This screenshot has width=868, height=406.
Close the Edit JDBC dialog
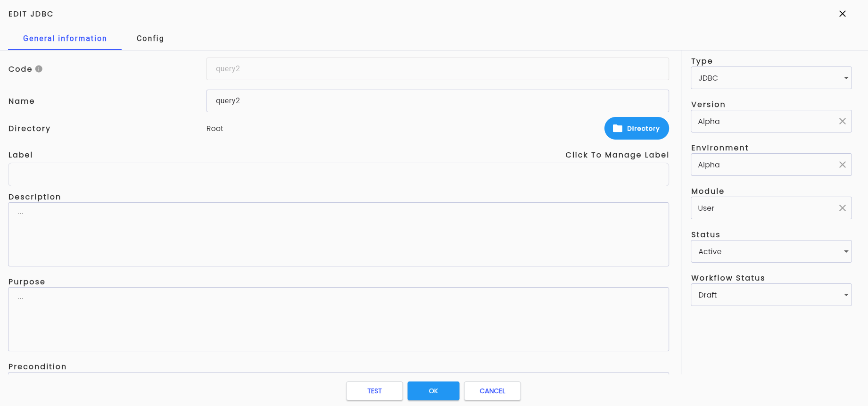pyautogui.click(x=843, y=14)
